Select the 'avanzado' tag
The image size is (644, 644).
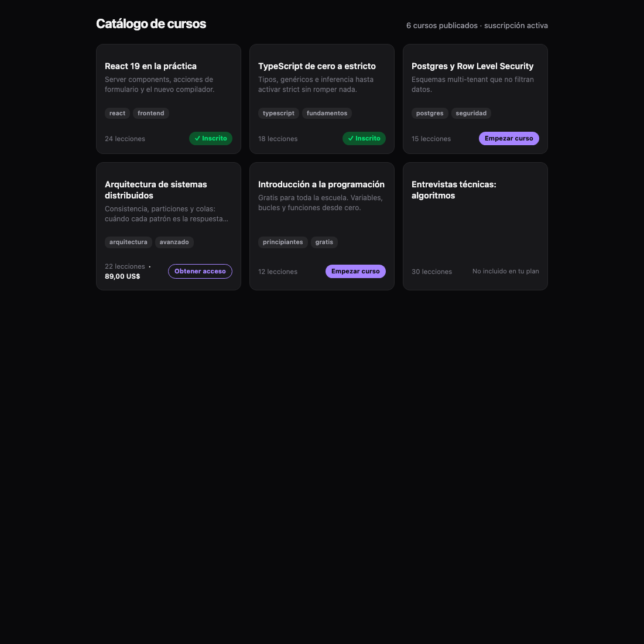point(174,242)
